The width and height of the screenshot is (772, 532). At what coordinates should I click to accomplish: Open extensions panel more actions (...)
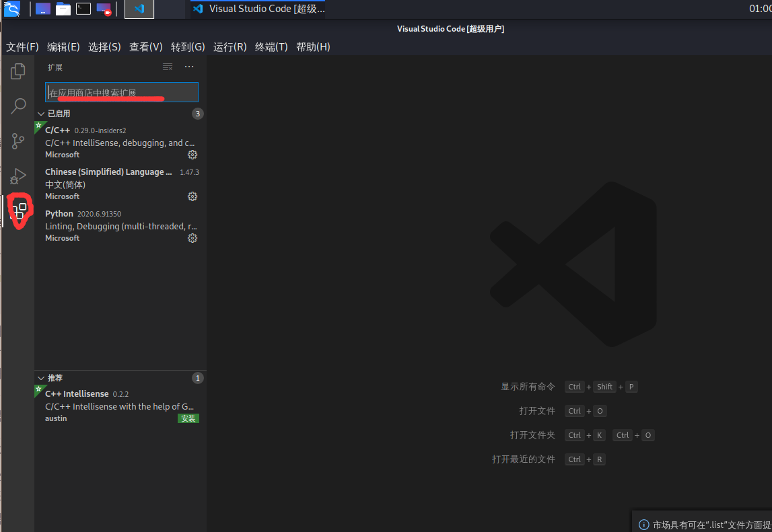coord(189,67)
